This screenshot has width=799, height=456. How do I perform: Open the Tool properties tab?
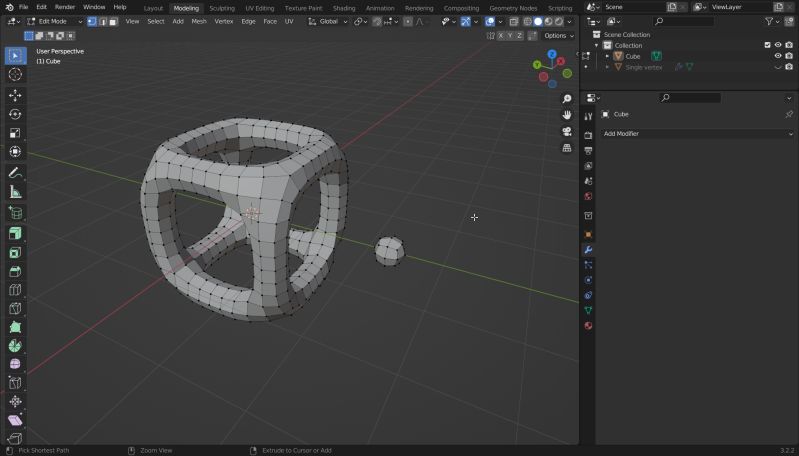(588, 116)
